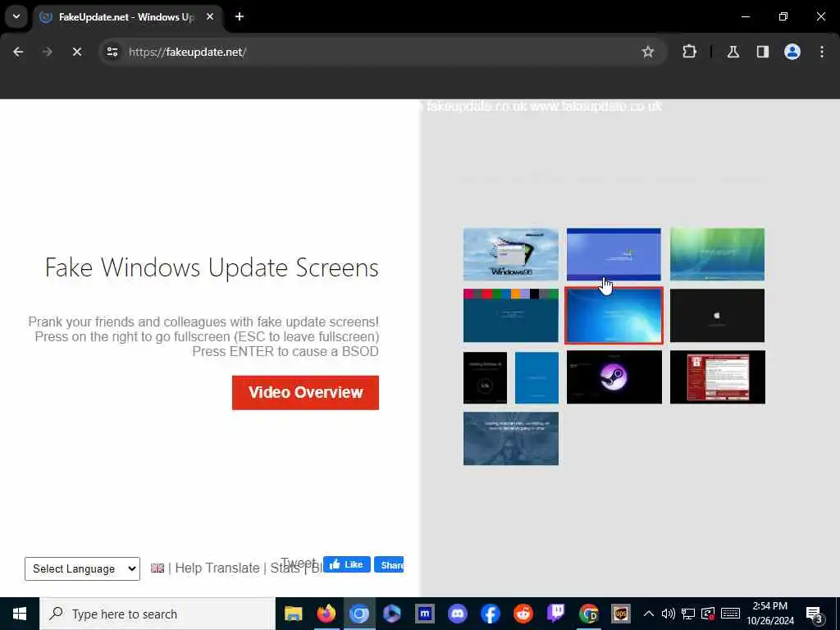Open the touch keyboard tray icon
Screen dimensions: 840x630
(731, 614)
